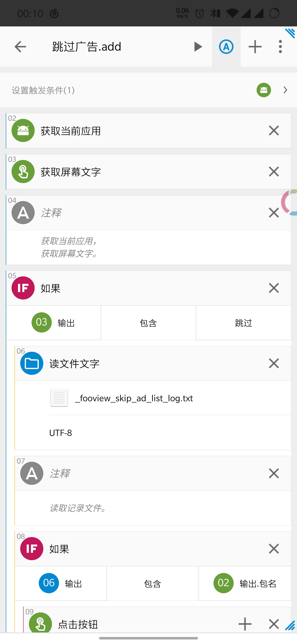Run the 跳过广告 workflow with play button
This screenshot has height=644, width=297.
[x=198, y=47]
